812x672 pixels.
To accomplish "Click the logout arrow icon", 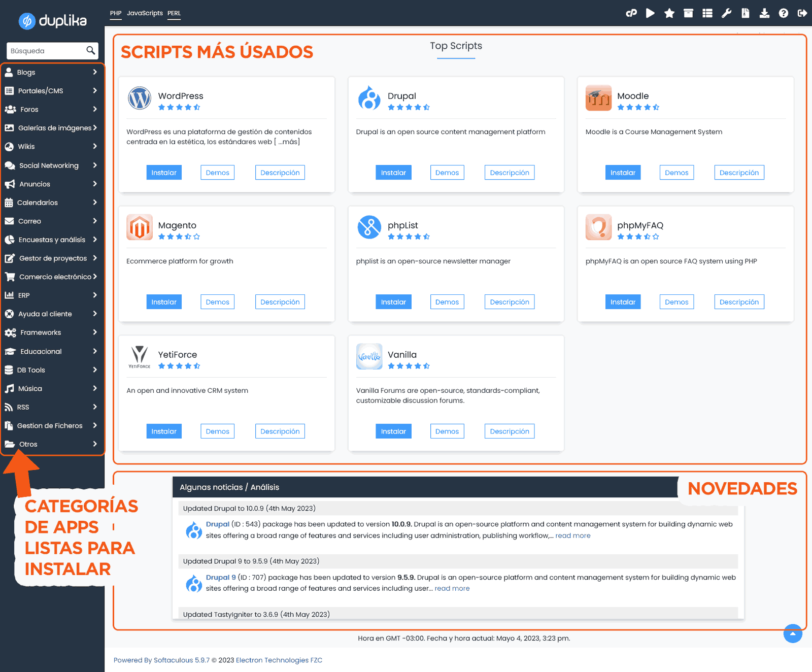I will (x=802, y=13).
